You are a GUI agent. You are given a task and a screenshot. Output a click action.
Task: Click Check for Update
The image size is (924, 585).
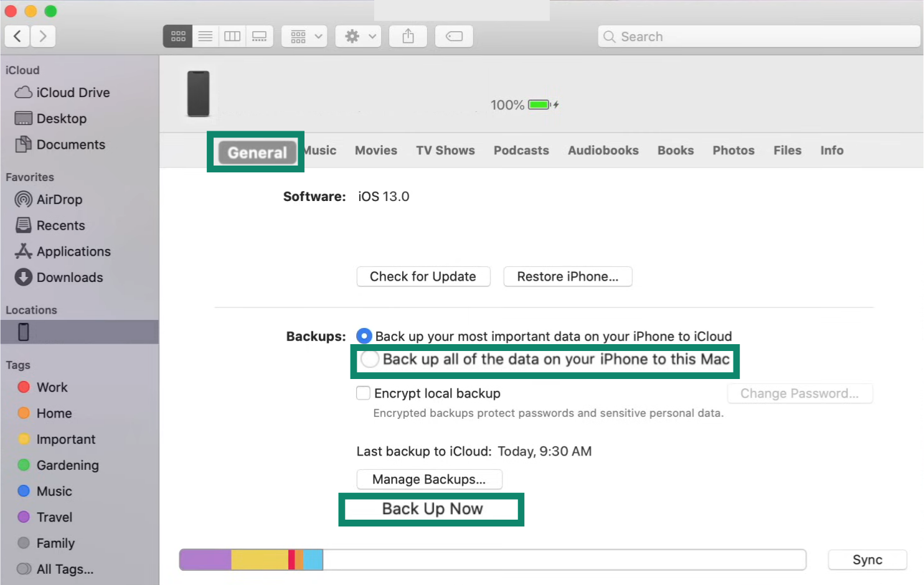[x=423, y=276]
